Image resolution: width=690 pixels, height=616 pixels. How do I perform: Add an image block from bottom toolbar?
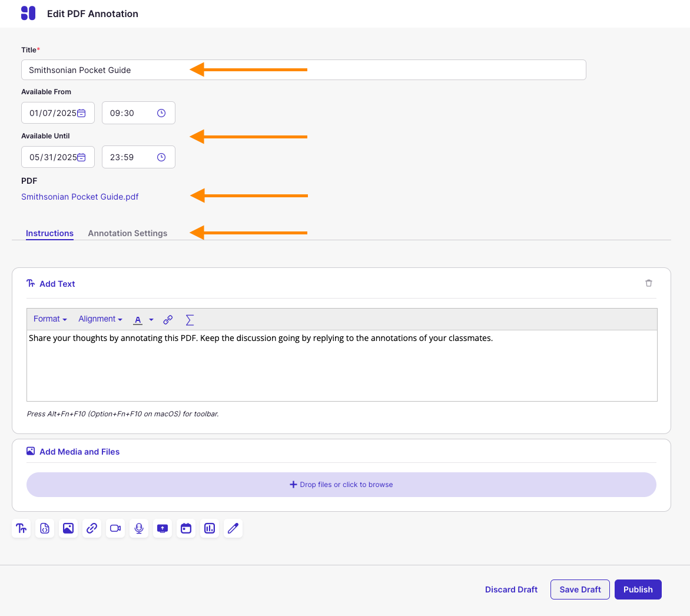click(68, 528)
